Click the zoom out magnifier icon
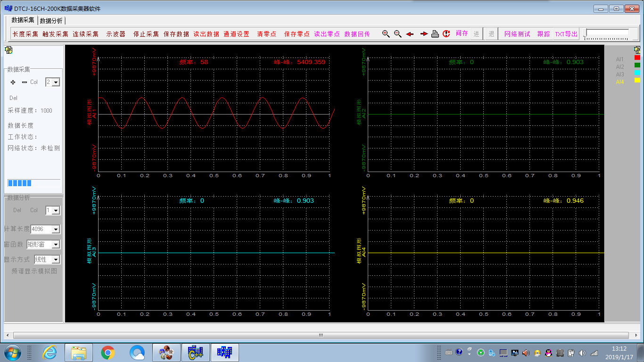This screenshot has height=362, width=644. point(397,34)
